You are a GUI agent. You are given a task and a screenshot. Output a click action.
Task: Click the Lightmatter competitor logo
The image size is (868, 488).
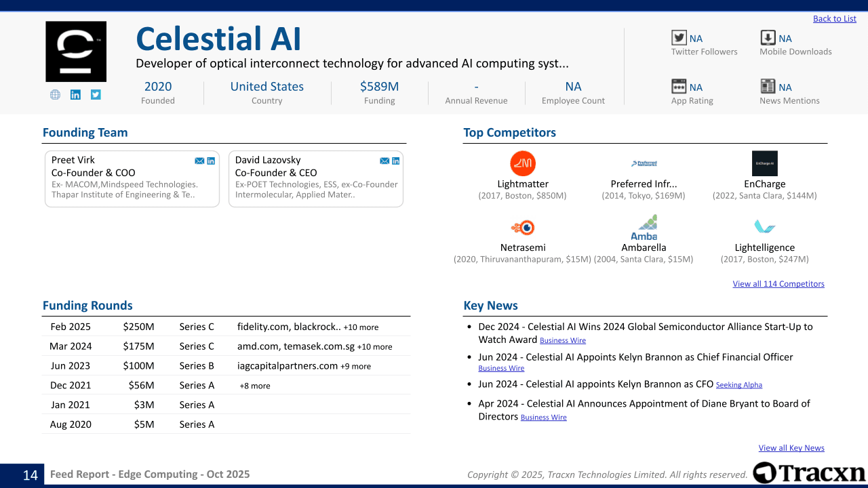click(x=523, y=163)
